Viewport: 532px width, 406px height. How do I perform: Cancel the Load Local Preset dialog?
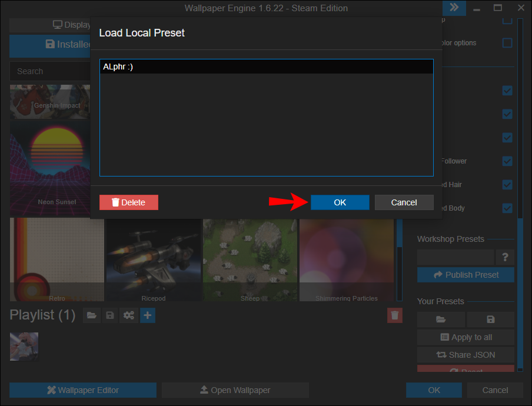[x=404, y=202]
